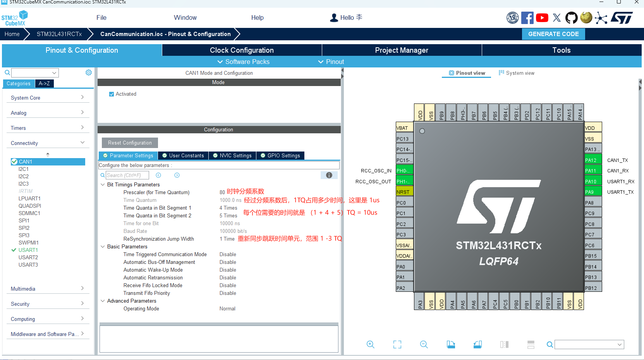Select I2C1 in the peripheral list
Screen dimensions: 644x360
tap(23, 169)
